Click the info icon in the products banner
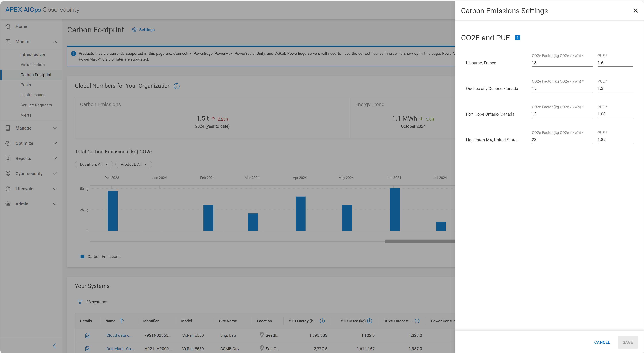Image resolution: width=644 pixels, height=353 pixels. pos(74,53)
